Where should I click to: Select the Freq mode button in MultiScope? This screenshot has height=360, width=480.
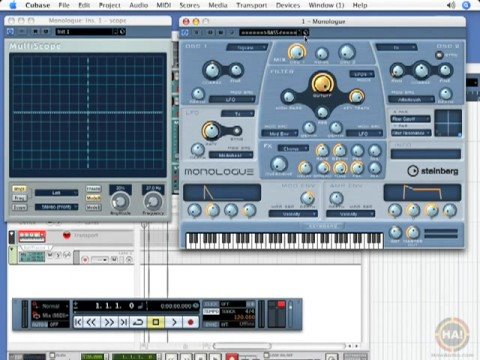pyautogui.click(x=19, y=198)
